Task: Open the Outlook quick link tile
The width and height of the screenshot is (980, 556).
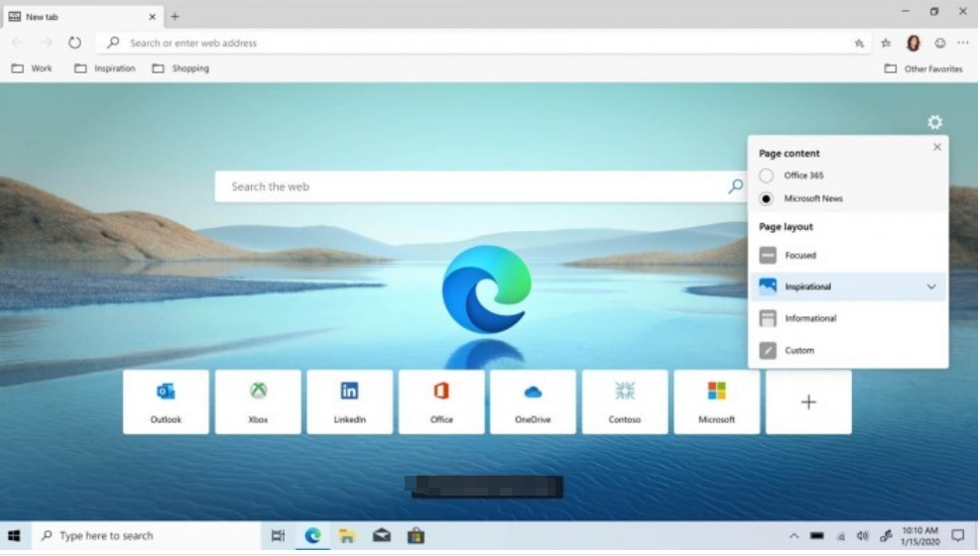Action: (x=166, y=401)
